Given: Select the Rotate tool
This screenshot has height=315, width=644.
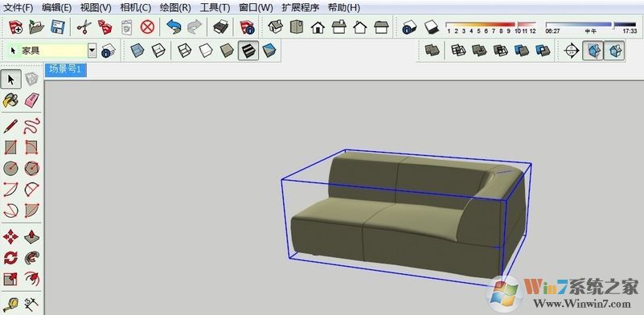Looking at the screenshot, I should click(10, 258).
